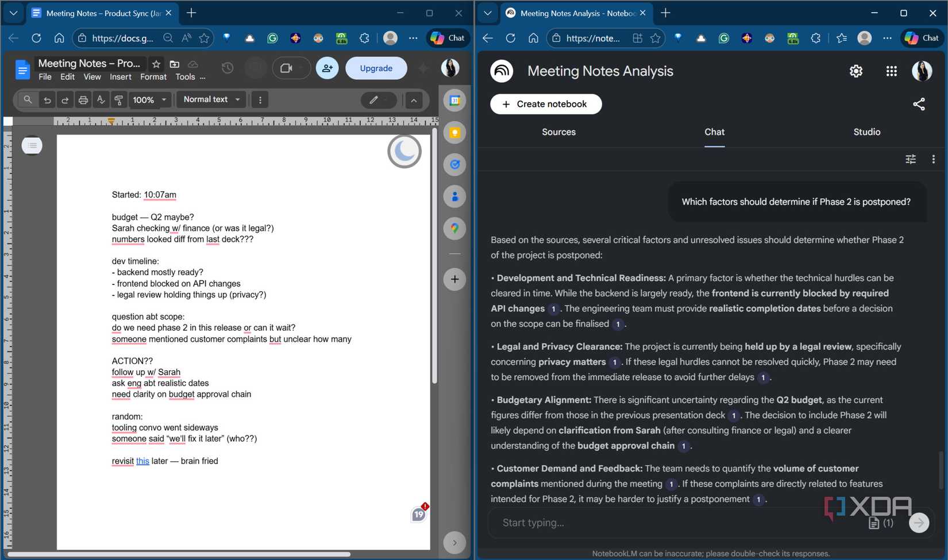
Task: Open Google Tasks side panel
Action: (x=454, y=164)
